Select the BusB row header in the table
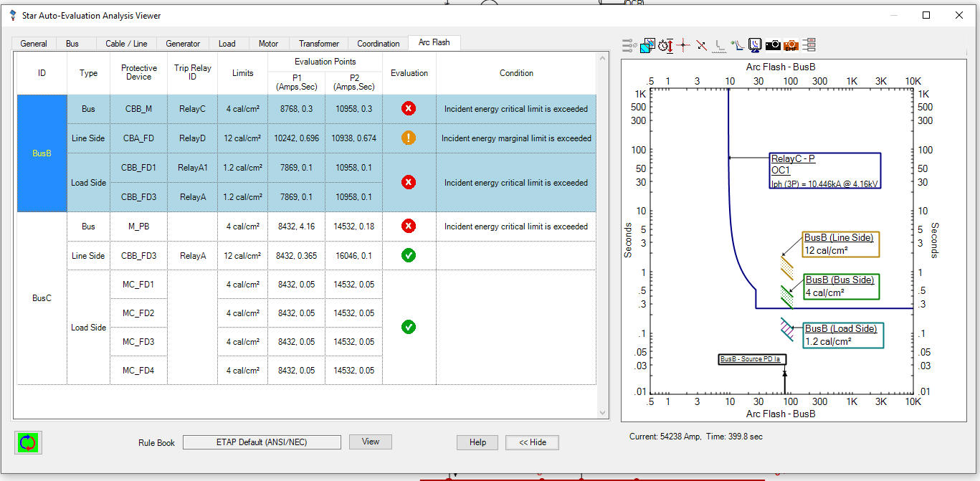980x481 pixels. click(x=41, y=153)
